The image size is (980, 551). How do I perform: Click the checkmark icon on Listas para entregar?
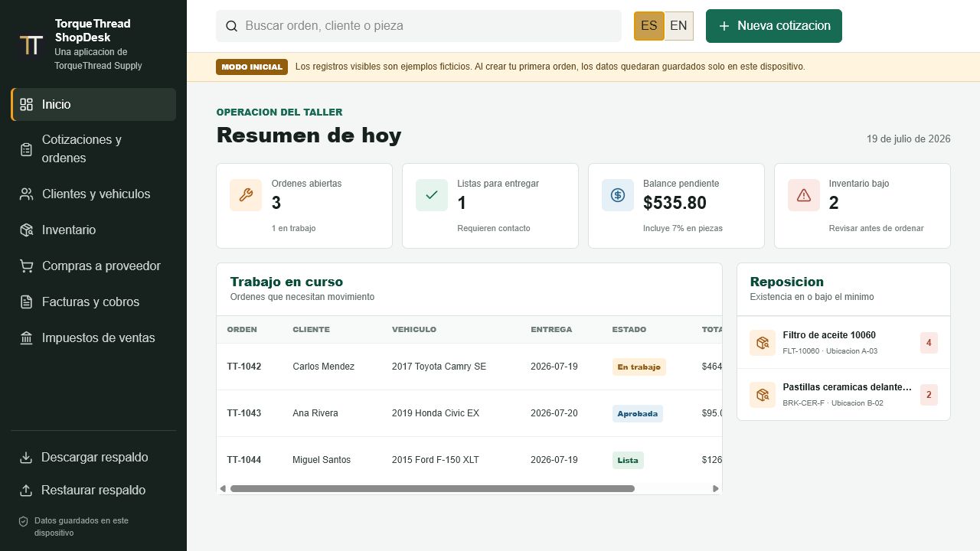point(432,195)
